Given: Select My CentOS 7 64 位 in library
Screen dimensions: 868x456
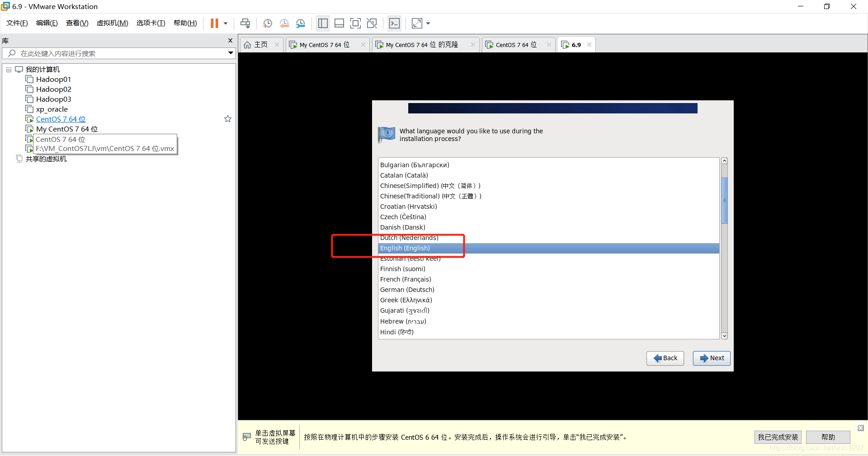Looking at the screenshot, I should 67,129.
